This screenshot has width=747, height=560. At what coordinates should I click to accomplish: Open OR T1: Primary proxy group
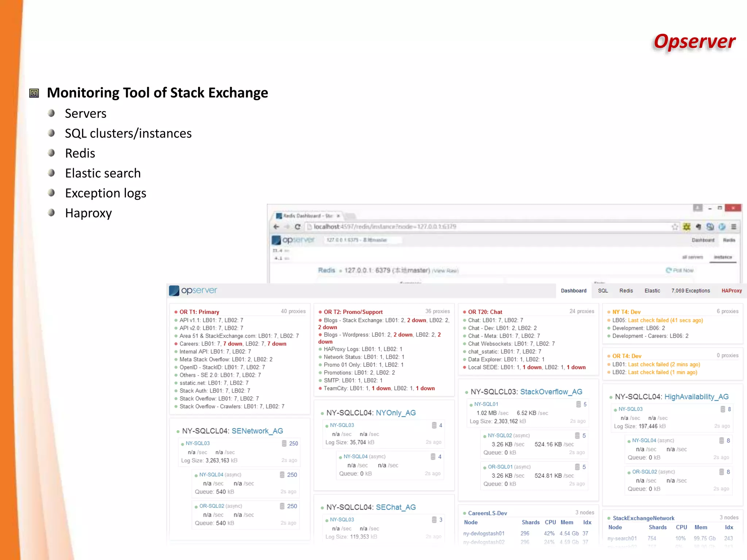(199, 312)
